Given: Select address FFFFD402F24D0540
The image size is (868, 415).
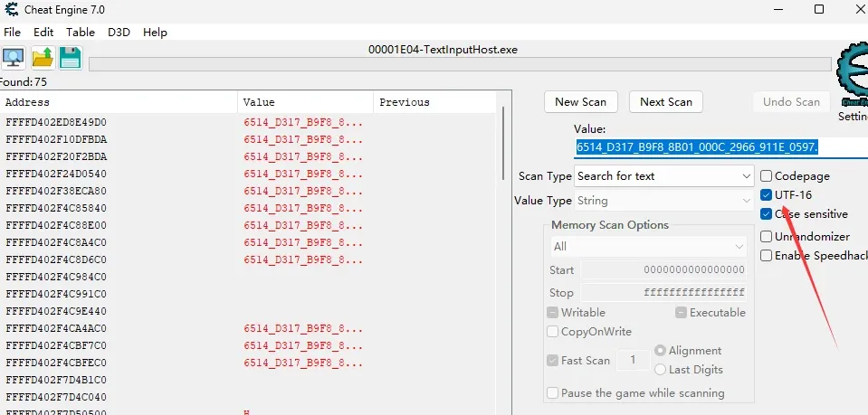Looking at the screenshot, I should 56,174.
